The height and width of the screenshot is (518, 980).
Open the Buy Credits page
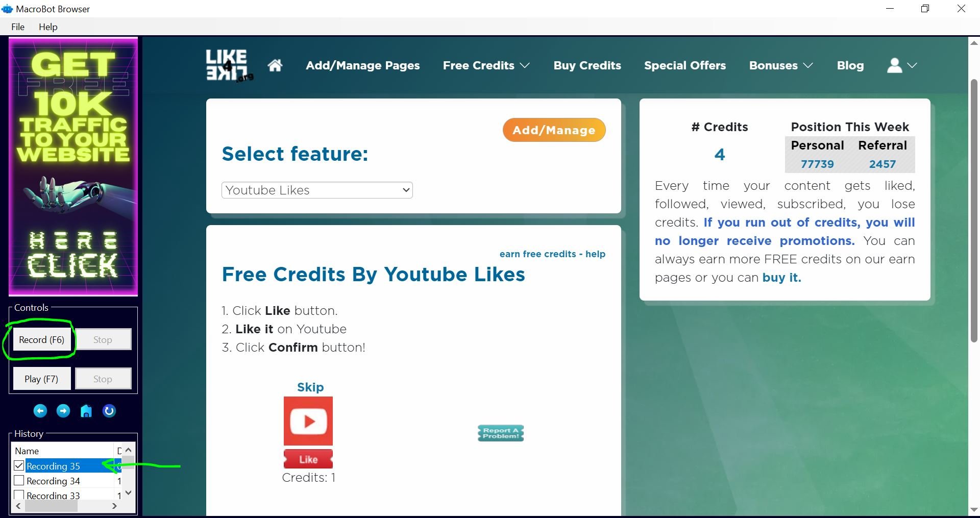click(x=587, y=65)
